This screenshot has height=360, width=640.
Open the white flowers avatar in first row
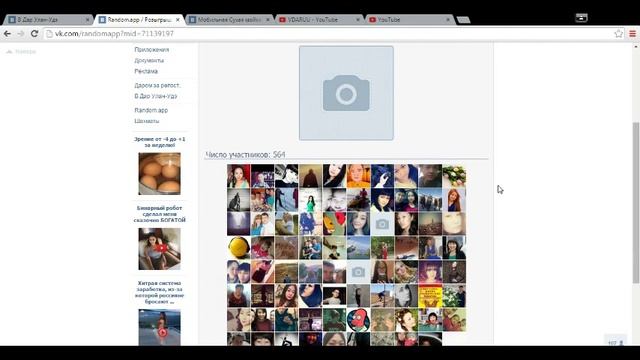[454, 176]
